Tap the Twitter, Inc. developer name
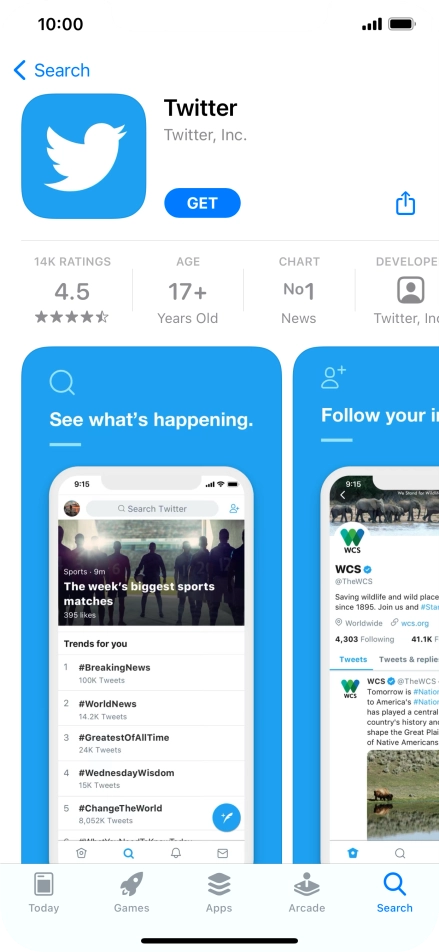This screenshot has height=952, width=439. click(205, 134)
